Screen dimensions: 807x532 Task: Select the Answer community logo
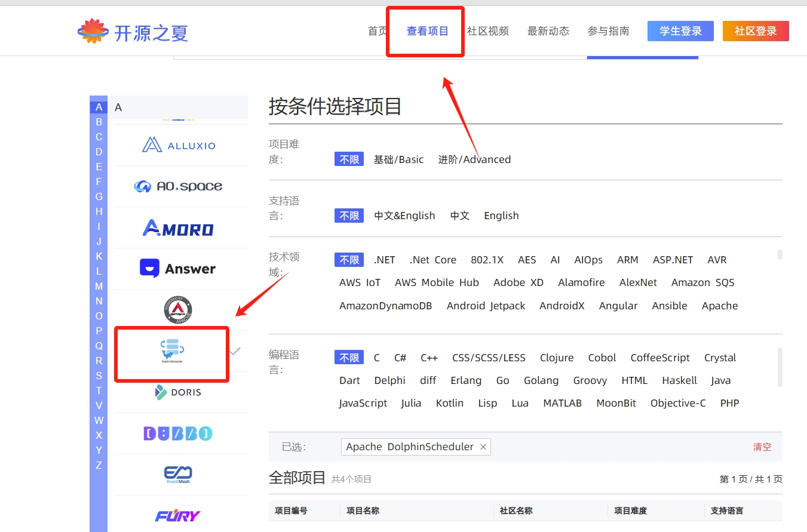point(178,269)
